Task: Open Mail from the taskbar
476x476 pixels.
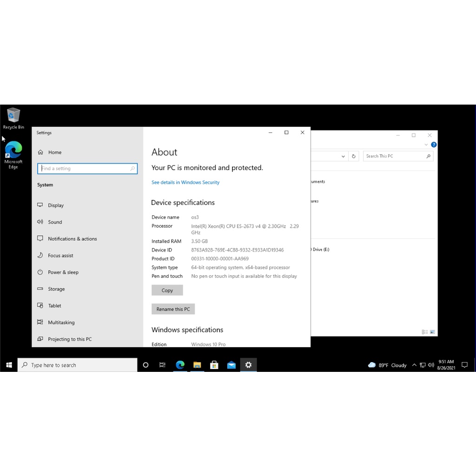Action: click(x=231, y=365)
